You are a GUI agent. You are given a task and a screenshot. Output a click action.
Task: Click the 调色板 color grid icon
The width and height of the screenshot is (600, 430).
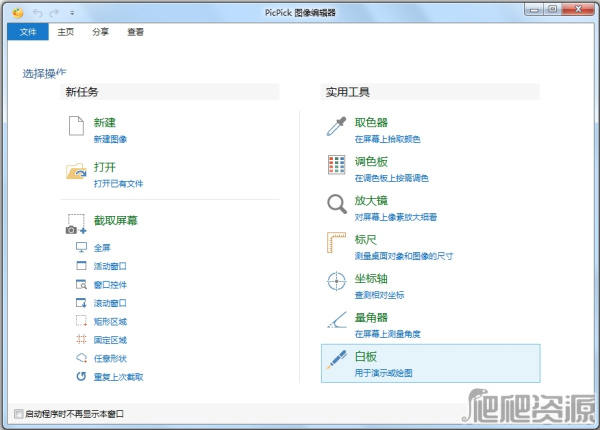click(337, 165)
